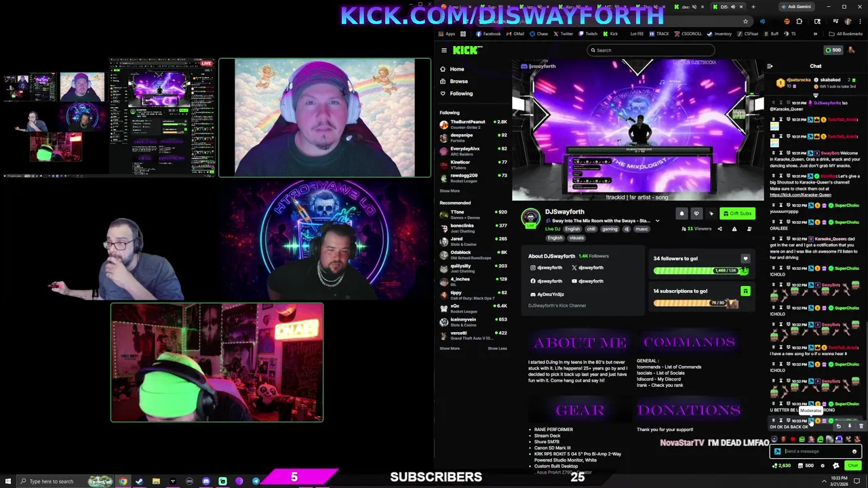Click the subscriptions goal progress bar
868x488 pixels.
[x=696, y=304]
